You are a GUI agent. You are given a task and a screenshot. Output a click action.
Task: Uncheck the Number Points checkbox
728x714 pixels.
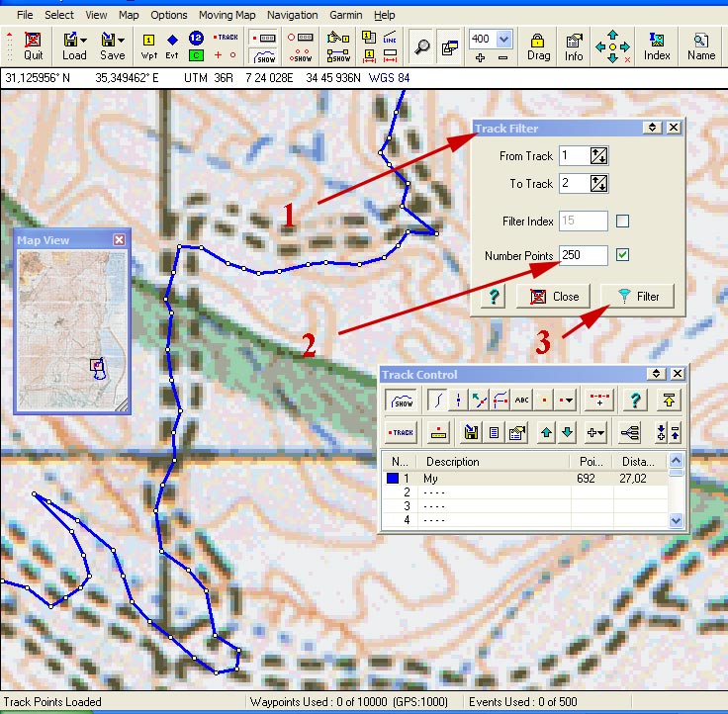622,254
